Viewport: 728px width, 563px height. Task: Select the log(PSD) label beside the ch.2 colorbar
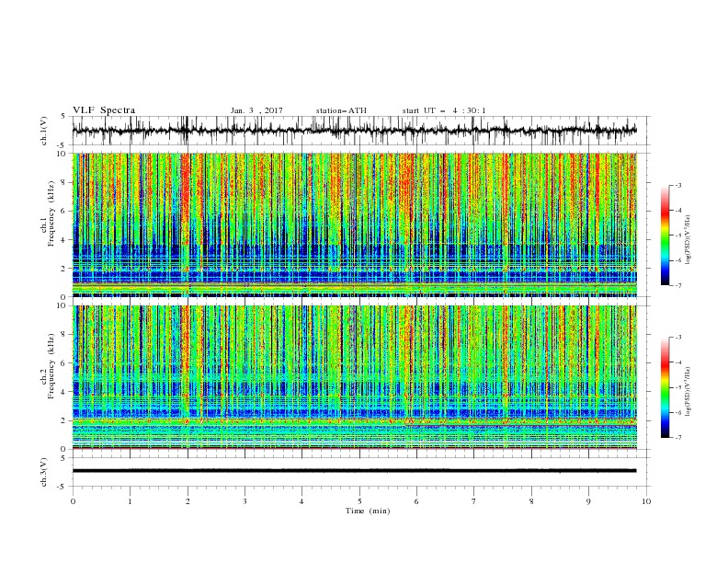pyautogui.click(x=688, y=392)
